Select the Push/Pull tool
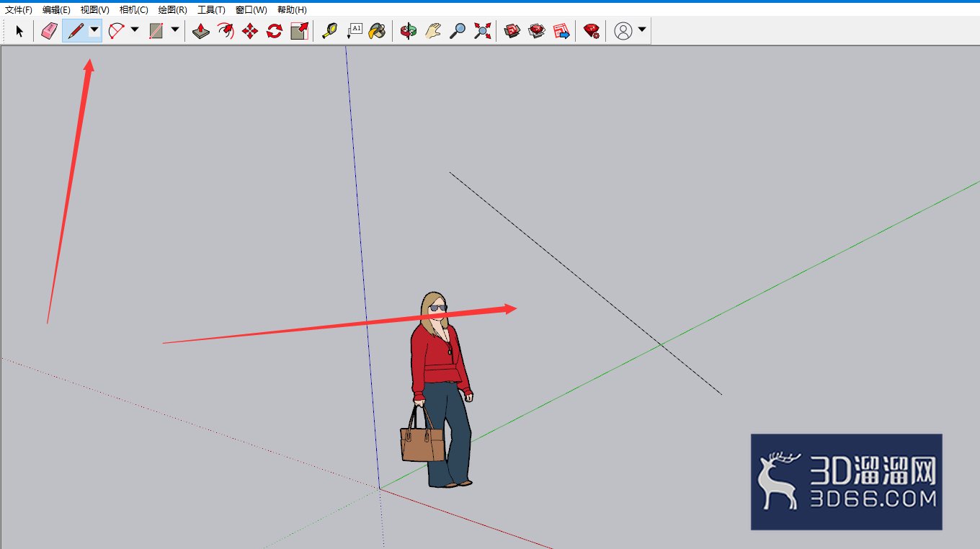Image resolution: width=980 pixels, height=549 pixels. pos(201,31)
